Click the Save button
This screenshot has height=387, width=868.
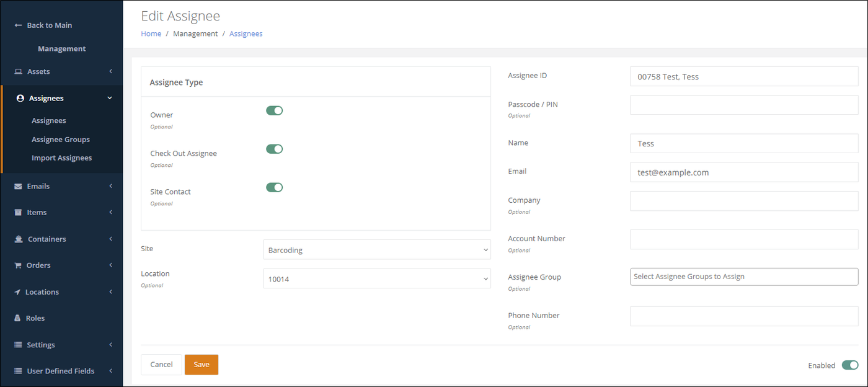201,365
